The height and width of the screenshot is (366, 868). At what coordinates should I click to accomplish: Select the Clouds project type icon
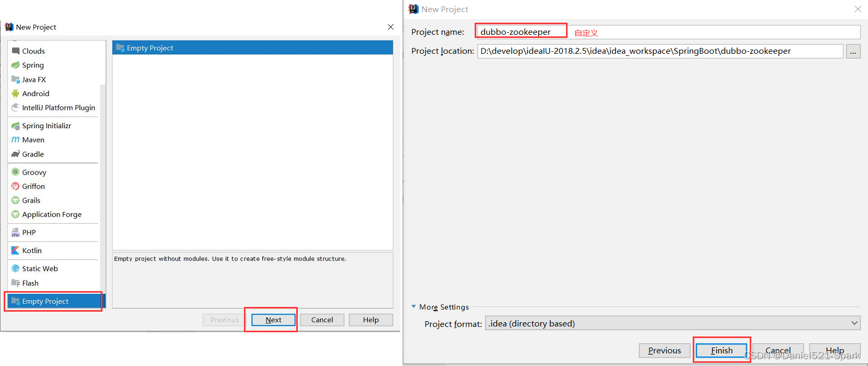tap(15, 51)
